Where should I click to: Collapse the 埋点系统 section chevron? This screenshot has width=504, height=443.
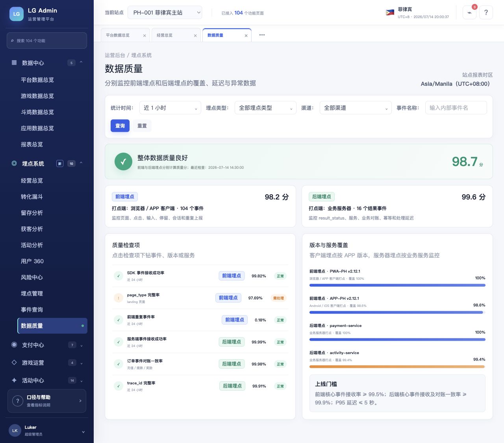point(81,163)
